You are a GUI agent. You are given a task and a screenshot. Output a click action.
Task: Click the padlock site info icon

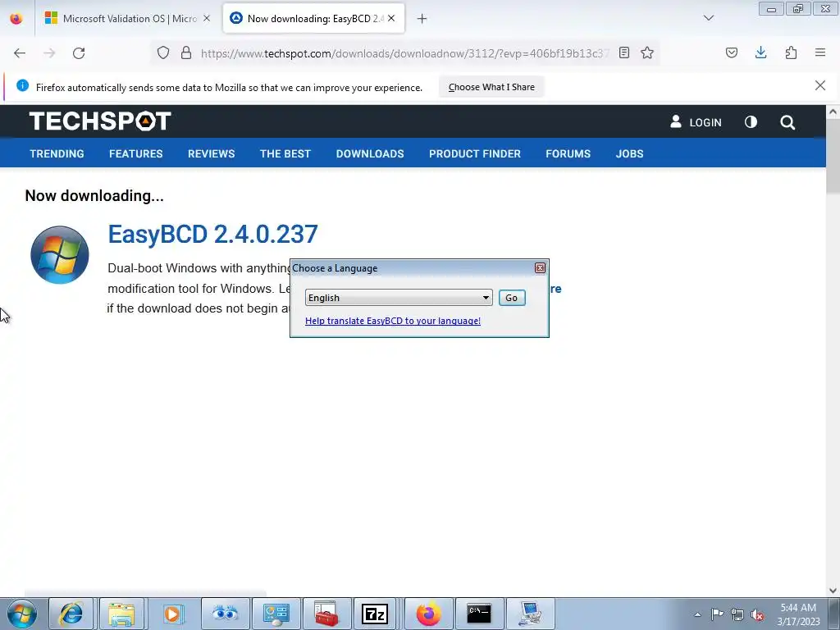click(186, 52)
